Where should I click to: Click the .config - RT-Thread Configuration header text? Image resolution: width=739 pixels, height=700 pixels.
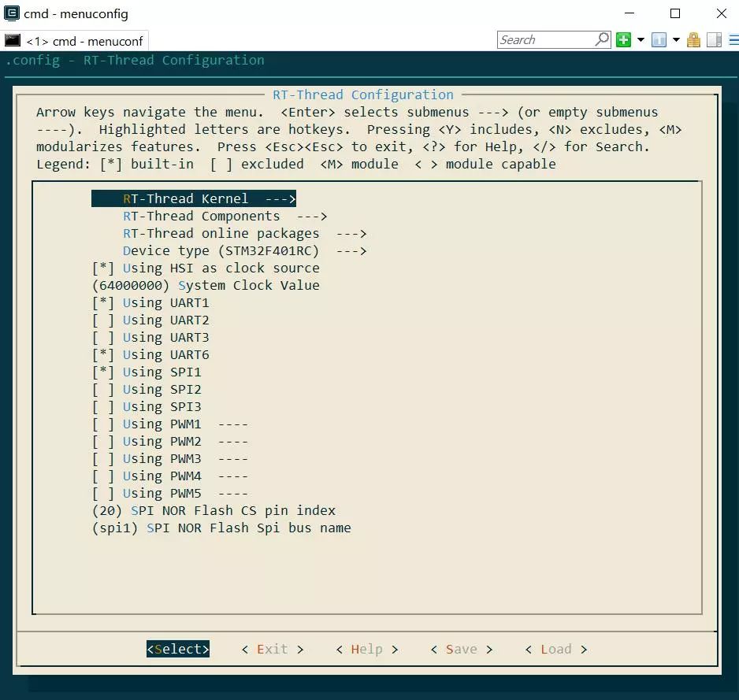(135, 61)
